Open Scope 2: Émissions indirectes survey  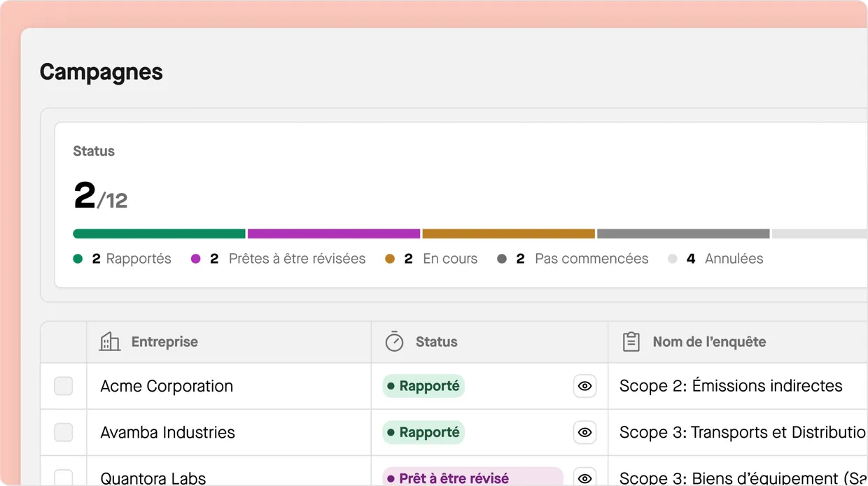pyautogui.click(x=731, y=386)
